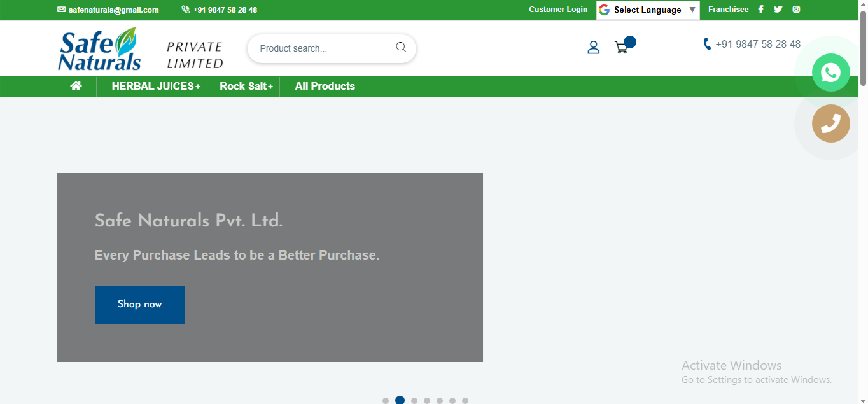Viewport: 868px width, 404px height.
Task: Select the first carousel slide dot
Action: pyautogui.click(x=386, y=401)
